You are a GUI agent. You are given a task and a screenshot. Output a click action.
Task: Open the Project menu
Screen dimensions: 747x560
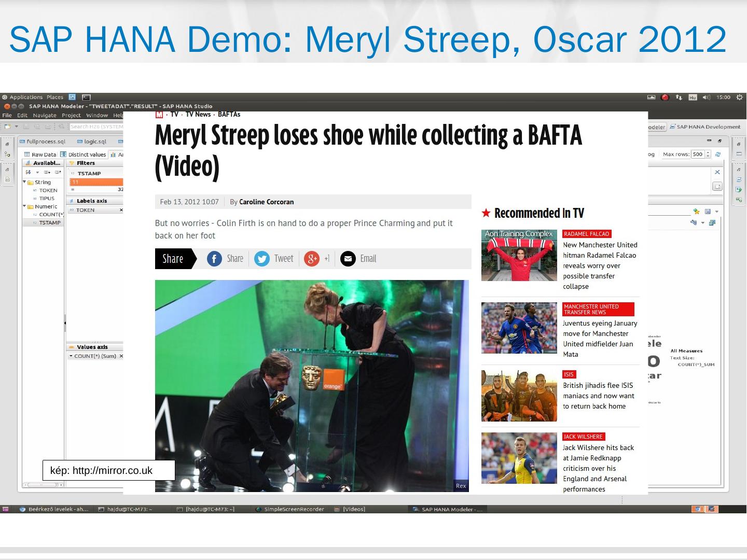[x=71, y=115]
